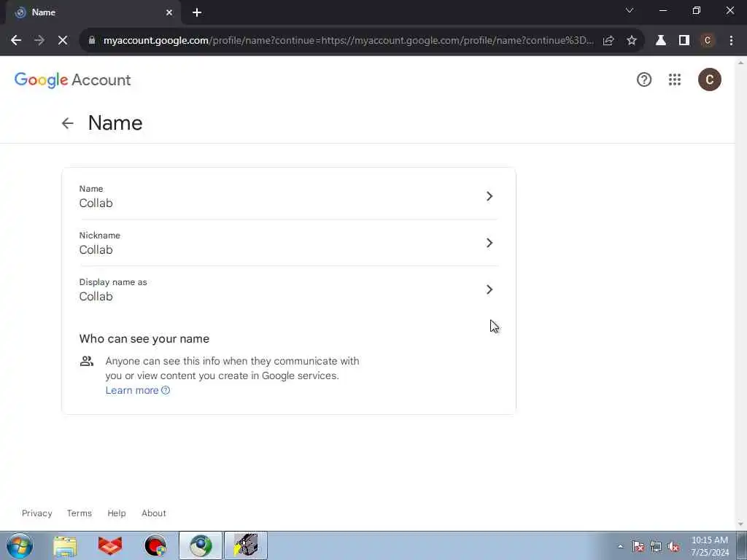Click the Google Account logo
This screenshot has width=747, height=560.
click(72, 80)
